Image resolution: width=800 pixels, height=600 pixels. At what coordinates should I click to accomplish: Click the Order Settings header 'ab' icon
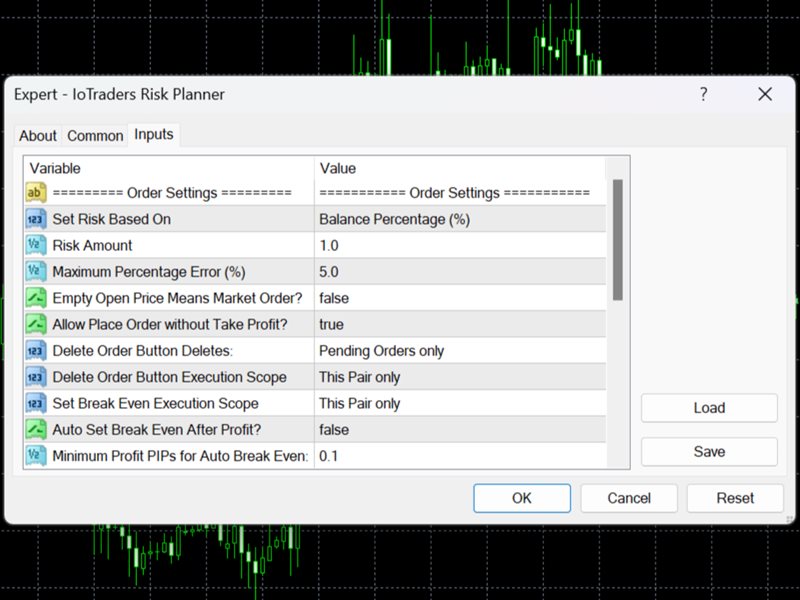[x=36, y=193]
